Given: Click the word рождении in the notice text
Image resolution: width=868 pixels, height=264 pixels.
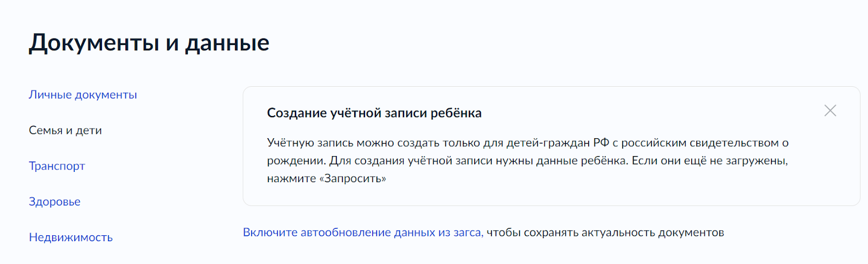Looking at the screenshot, I should (x=296, y=161).
